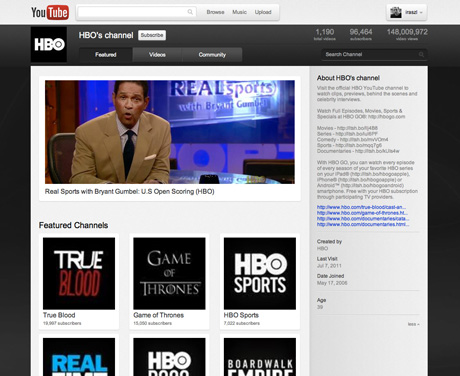Focus the main YouTube search field

137,12
